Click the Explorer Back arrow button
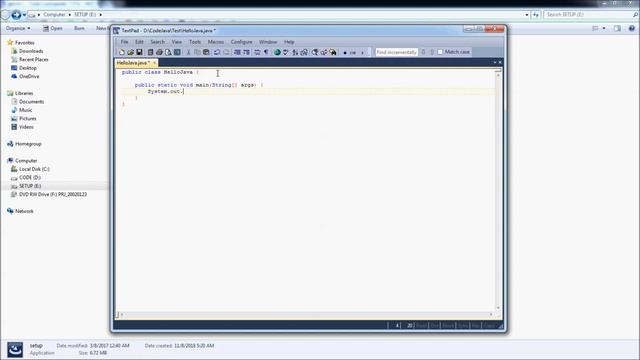This screenshot has width=640, height=360. (5, 15)
